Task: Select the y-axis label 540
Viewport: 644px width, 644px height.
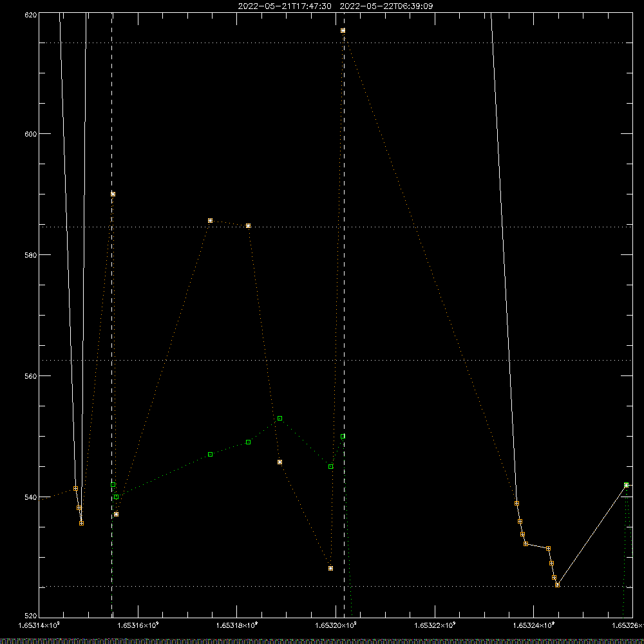Action: (x=31, y=497)
